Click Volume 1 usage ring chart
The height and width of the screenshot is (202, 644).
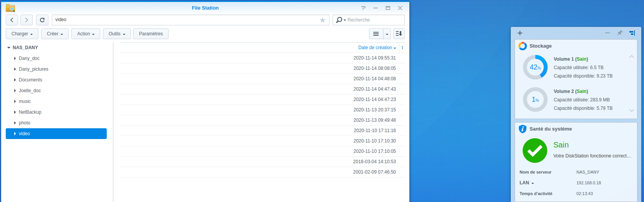(x=535, y=67)
